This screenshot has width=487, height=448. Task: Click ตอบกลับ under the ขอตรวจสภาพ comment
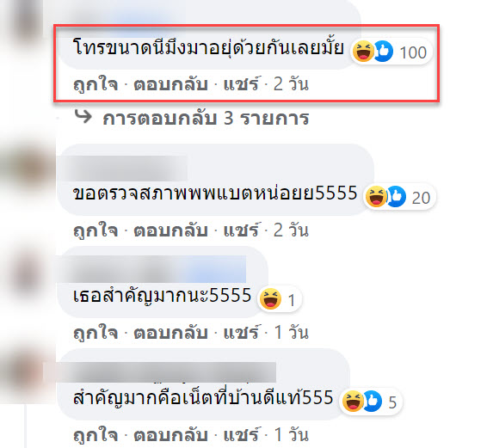(170, 230)
